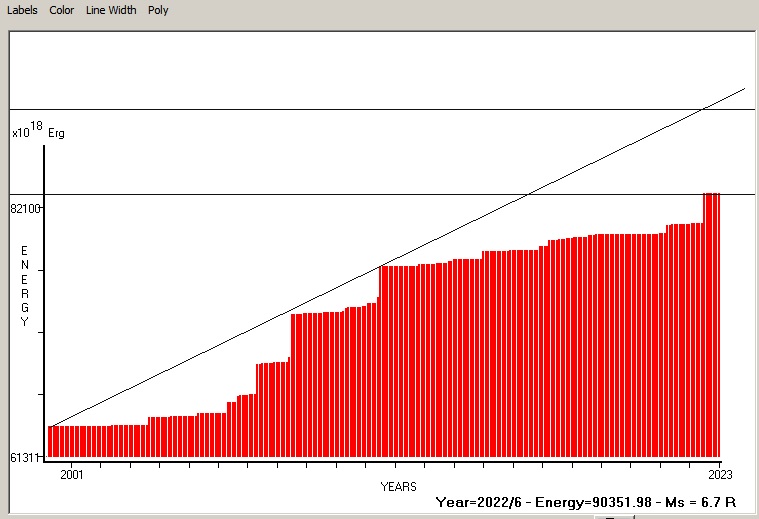The width and height of the screenshot is (759, 519).
Task: Open the Labels menu
Action: [x=22, y=10]
